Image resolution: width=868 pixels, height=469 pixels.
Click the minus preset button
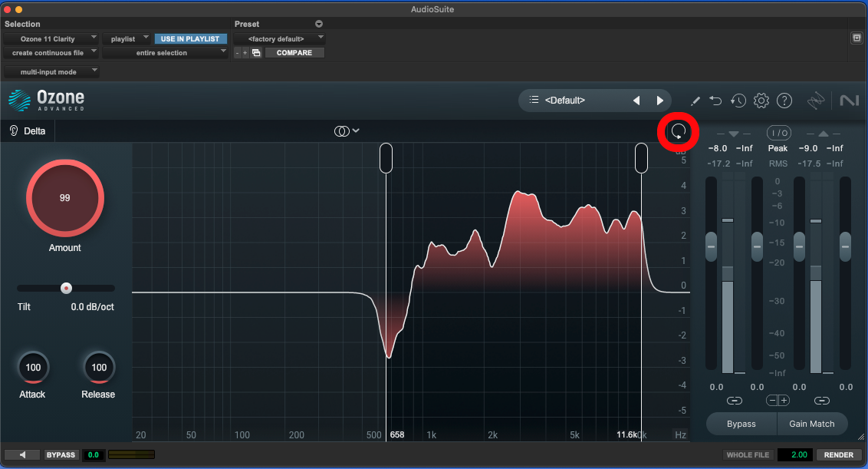[x=238, y=53]
